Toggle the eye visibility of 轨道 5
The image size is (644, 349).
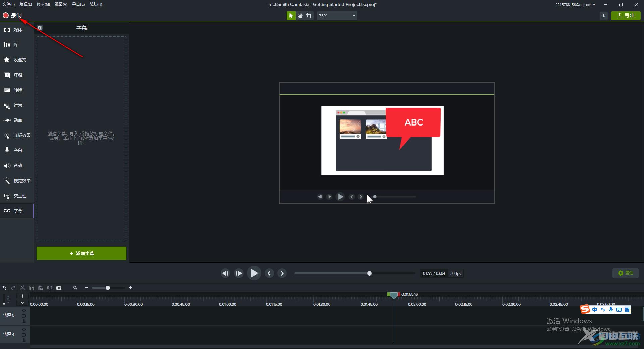pyautogui.click(x=24, y=310)
